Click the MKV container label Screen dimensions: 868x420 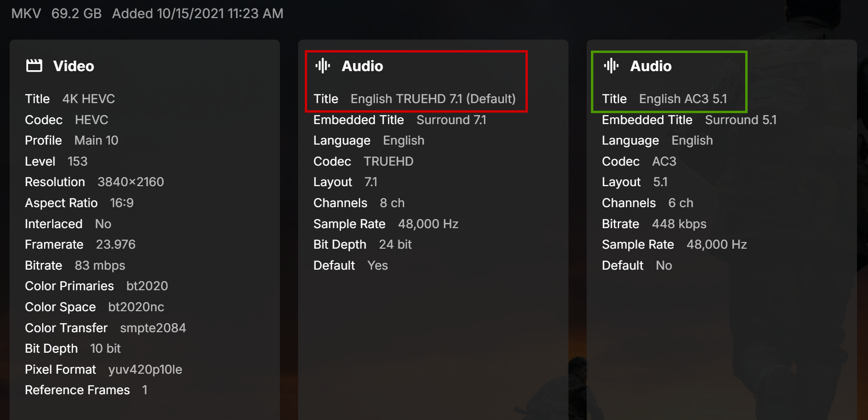(26, 13)
